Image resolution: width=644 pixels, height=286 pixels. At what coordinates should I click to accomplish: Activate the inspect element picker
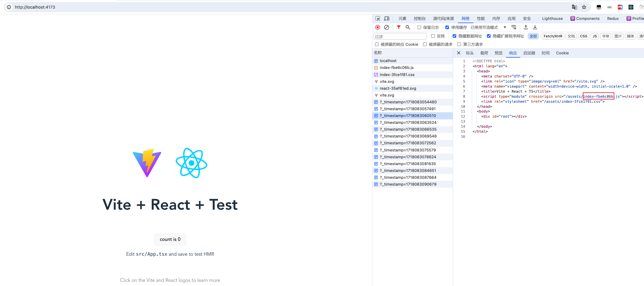(378, 18)
